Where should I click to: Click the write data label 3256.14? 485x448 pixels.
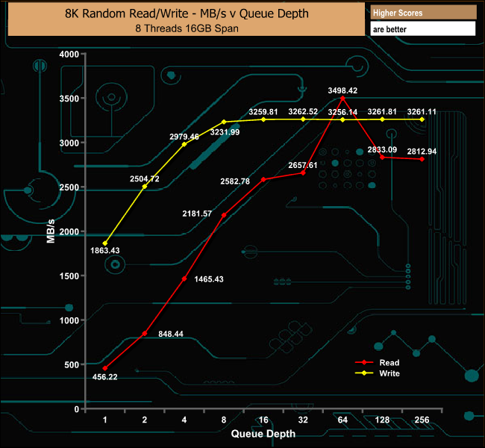point(342,112)
